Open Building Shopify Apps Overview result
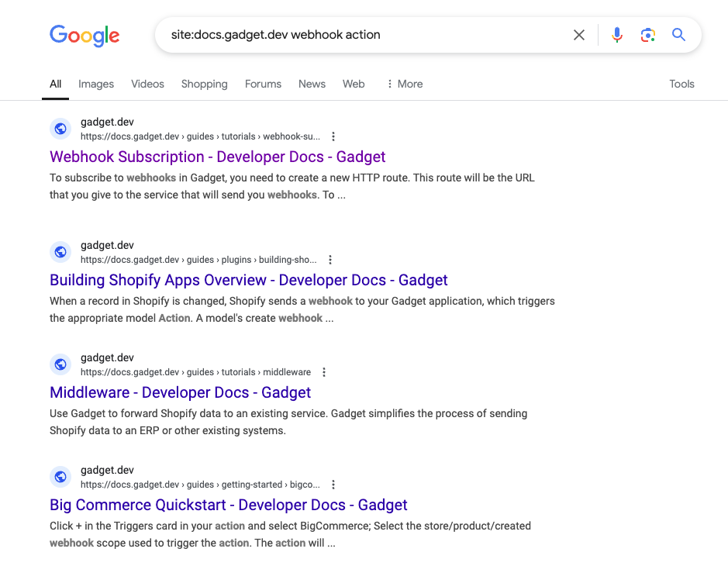 [x=248, y=281]
